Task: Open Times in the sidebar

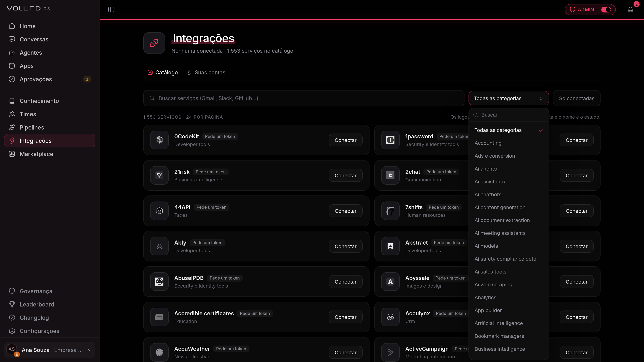Action: 50,114
